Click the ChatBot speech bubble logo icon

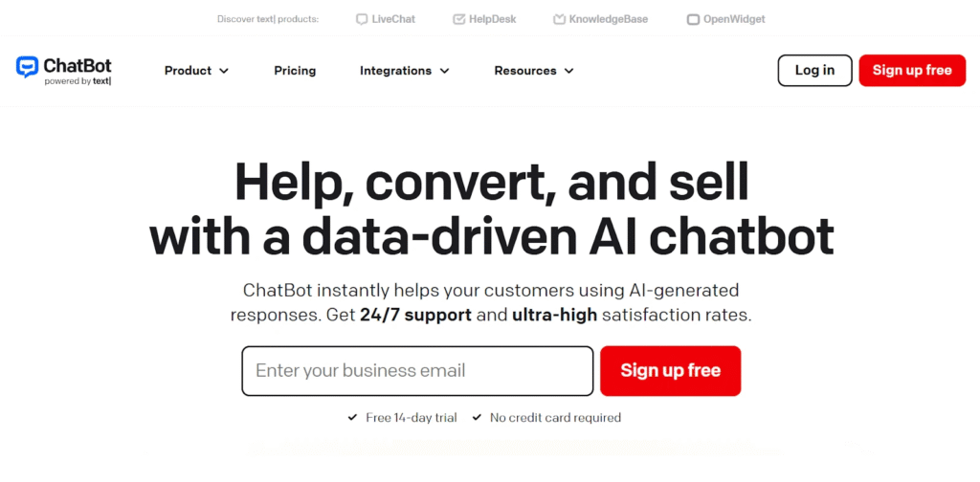(27, 67)
